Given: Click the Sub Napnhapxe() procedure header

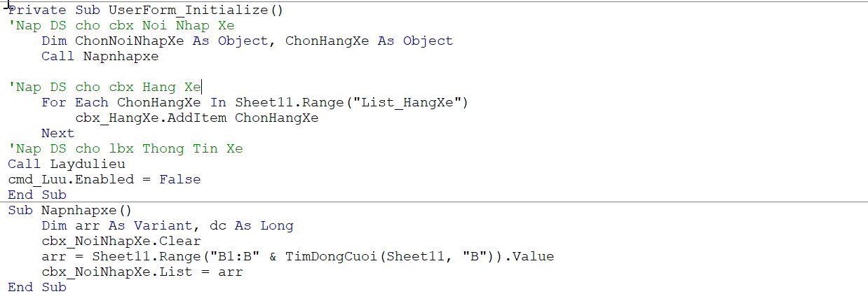Looking at the screenshot, I should click(70, 210).
